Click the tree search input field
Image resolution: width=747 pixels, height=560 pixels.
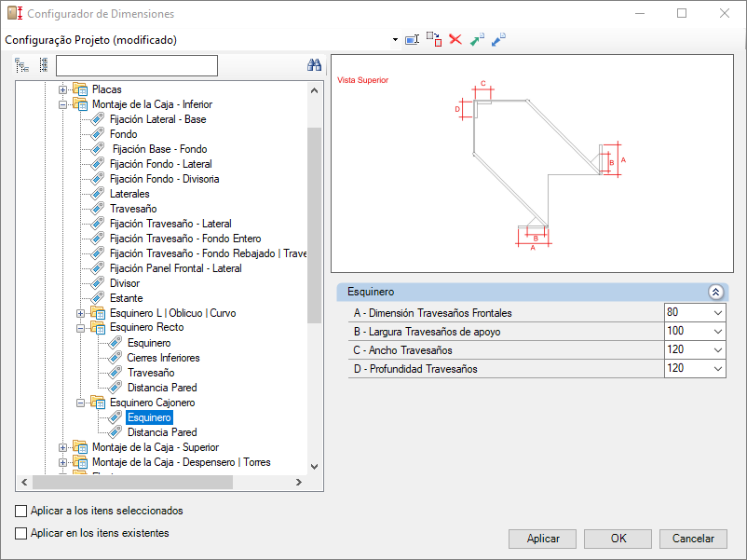137,66
